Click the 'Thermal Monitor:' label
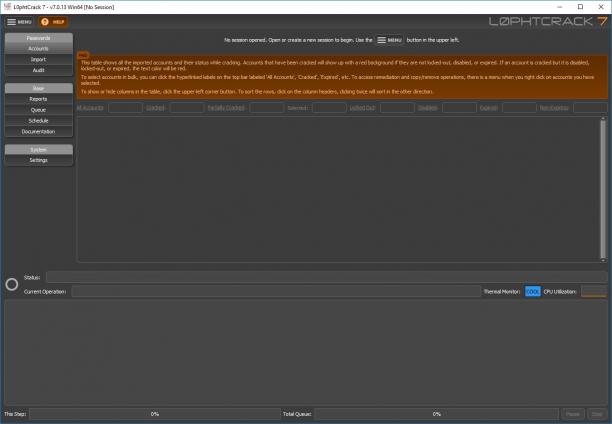612x424 pixels. pyautogui.click(x=502, y=292)
